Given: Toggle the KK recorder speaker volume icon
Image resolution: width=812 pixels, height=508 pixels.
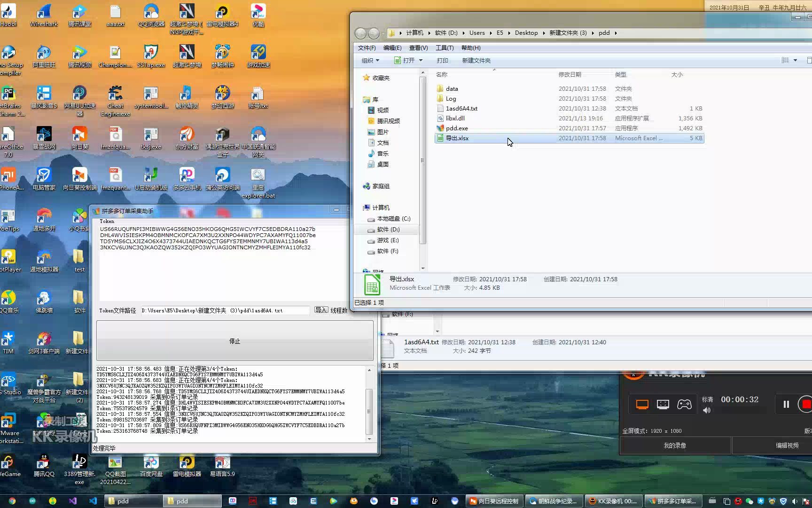Looking at the screenshot, I should click(x=706, y=410).
